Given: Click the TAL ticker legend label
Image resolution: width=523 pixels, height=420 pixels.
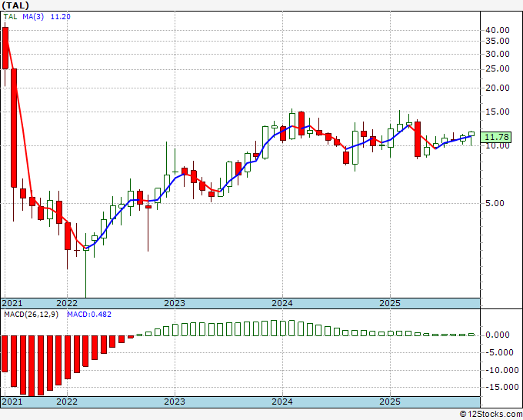Looking at the screenshot, I should (x=10, y=17).
